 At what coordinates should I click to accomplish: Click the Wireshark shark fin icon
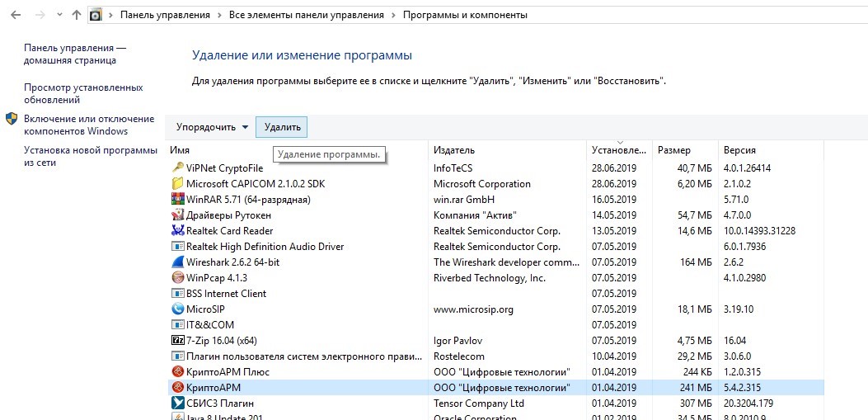tap(177, 262)
